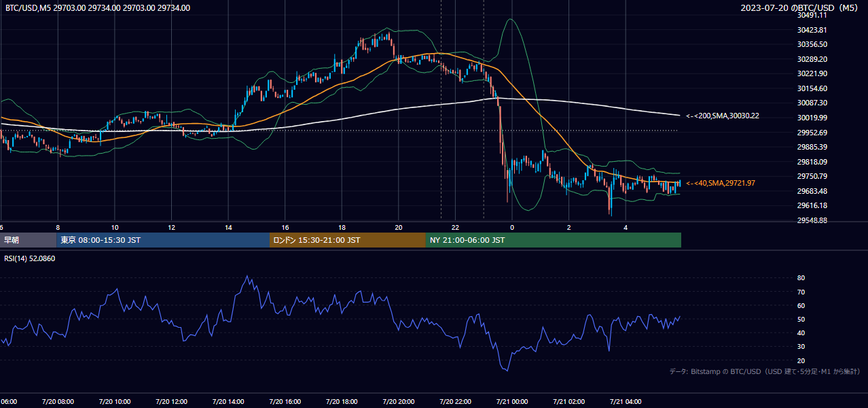Click the 7/20 22:00 time axis label
This screenshot has height=408, width=868.
pyautogui.click(x=455, y=401)
